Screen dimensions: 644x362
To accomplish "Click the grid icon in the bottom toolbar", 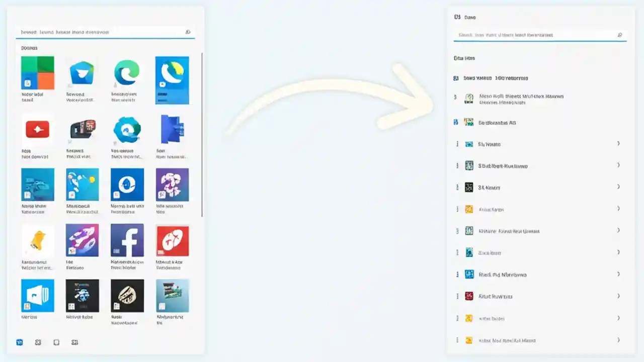I will tap(38, 342).
